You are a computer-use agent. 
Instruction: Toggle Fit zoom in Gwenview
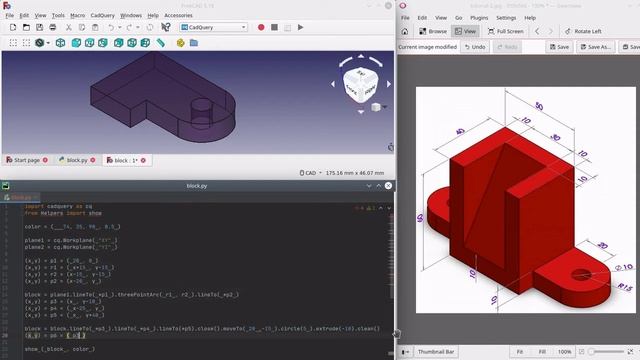[x=520, y=352]
